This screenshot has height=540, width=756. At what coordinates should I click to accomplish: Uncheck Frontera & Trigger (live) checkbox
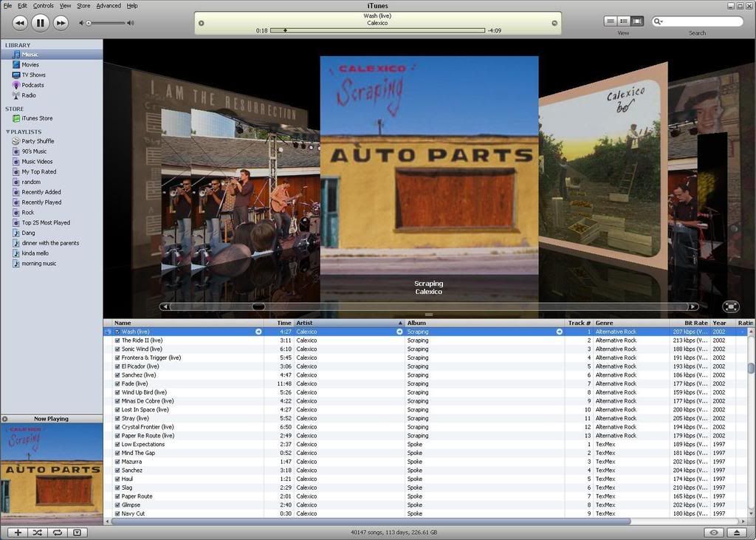tap(117, 358)
